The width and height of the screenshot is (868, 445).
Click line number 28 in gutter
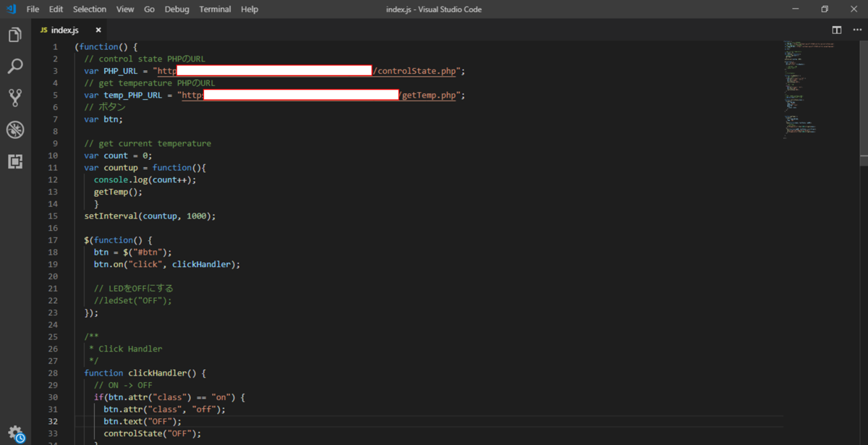(53, 373)
